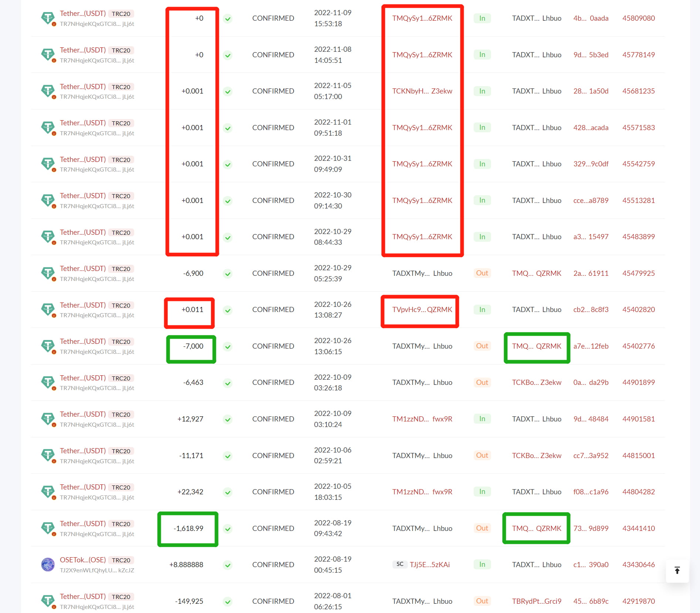Open sender address TVpvHc9...QZRMK
Screen dimensions: 700x613
click(x=422, y=309)
